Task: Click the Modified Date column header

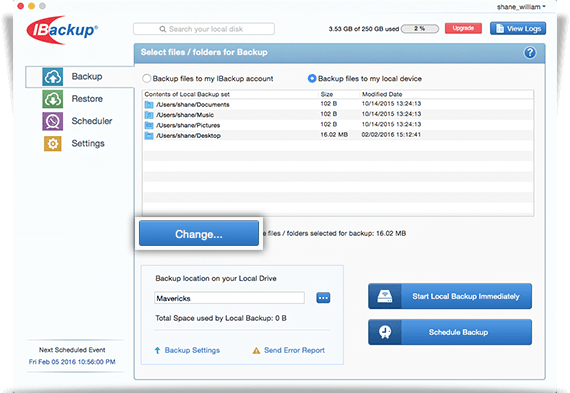Action: pyautogui.click(x=382, y=94)
